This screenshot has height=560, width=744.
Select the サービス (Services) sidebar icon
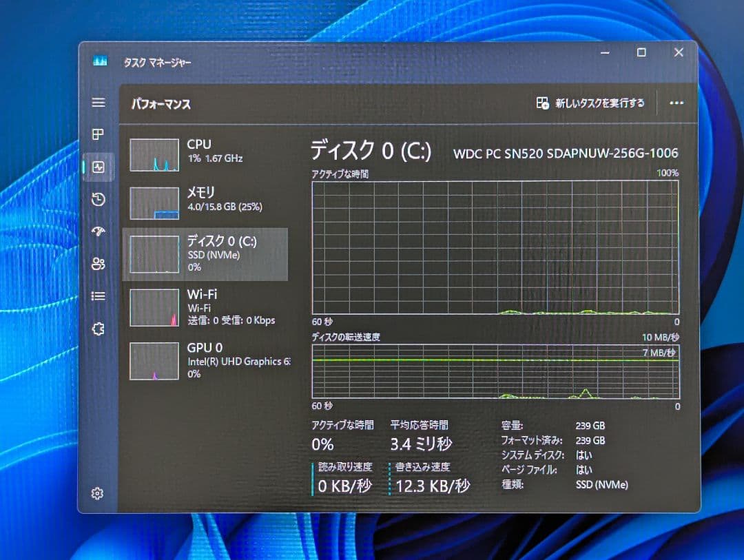(98, 329)
